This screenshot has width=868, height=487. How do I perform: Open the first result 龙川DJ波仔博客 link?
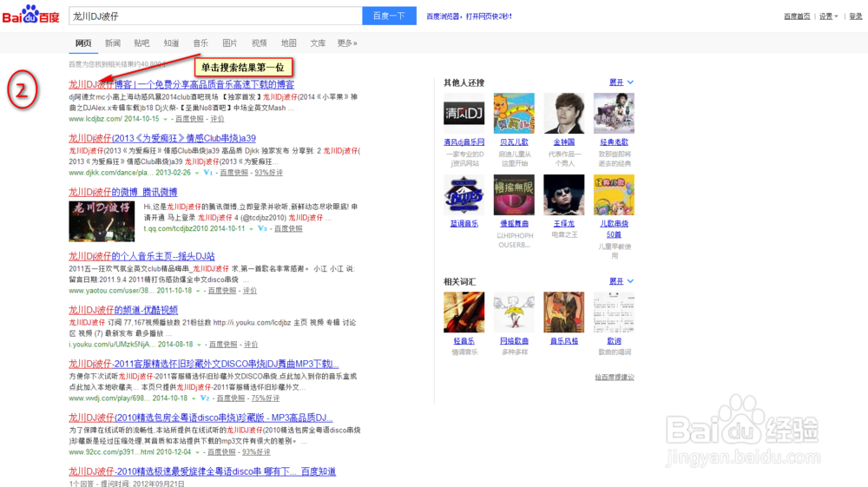181,84
